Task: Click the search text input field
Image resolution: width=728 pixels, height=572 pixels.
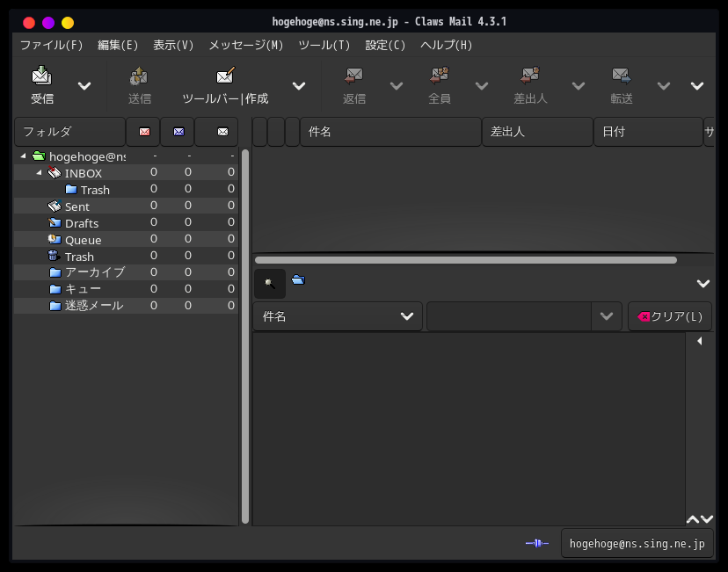Action: tap(509, 316)
